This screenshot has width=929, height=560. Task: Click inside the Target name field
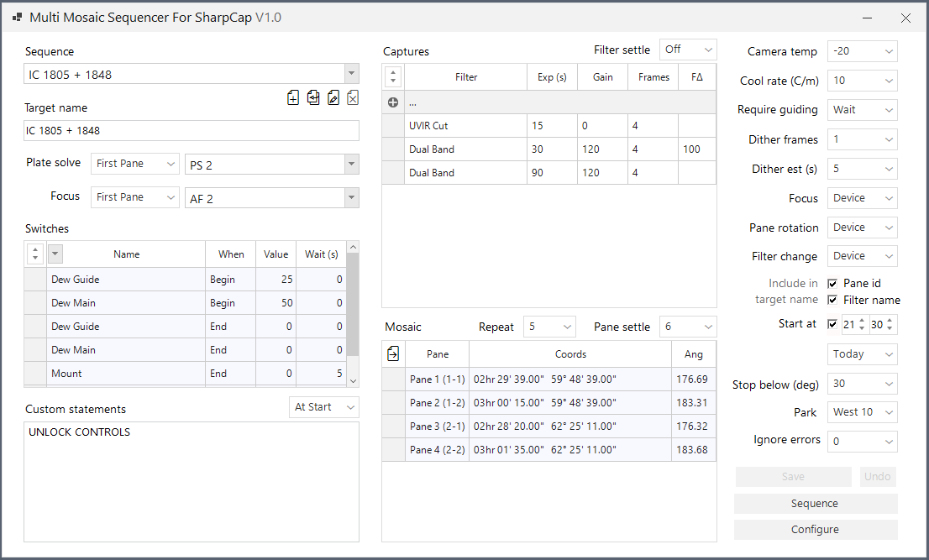[x=191, y=131]
